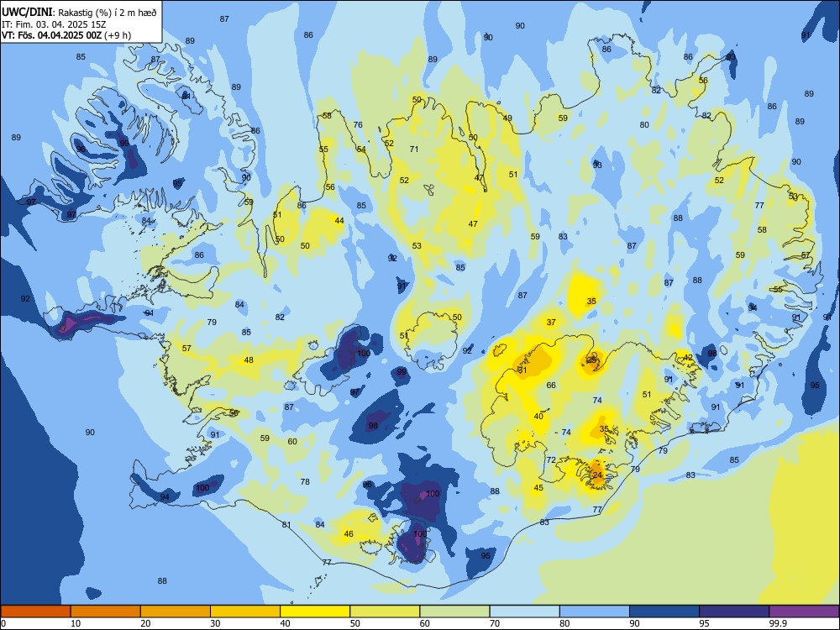Click the 'VT: Fös. 04.04.2025 00Z (+9 h)' line
The width and height of the screenshot is (840, 630).
pos(66,35)
